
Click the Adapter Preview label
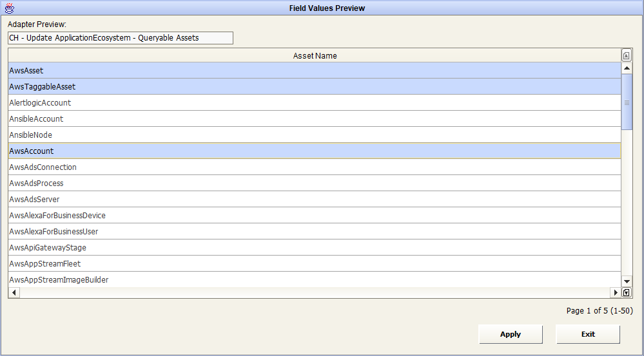[x=37, y=24]
